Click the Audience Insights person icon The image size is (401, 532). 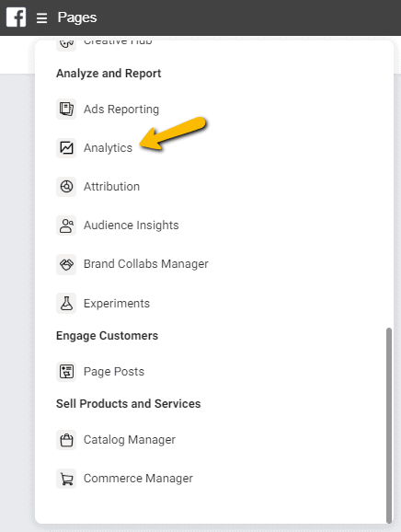pos(66,226)
